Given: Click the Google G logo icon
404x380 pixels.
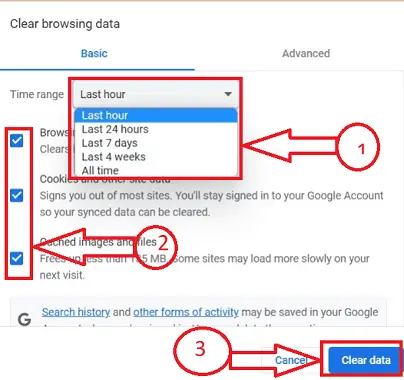Looking at the screenshot, I should 25,319.
